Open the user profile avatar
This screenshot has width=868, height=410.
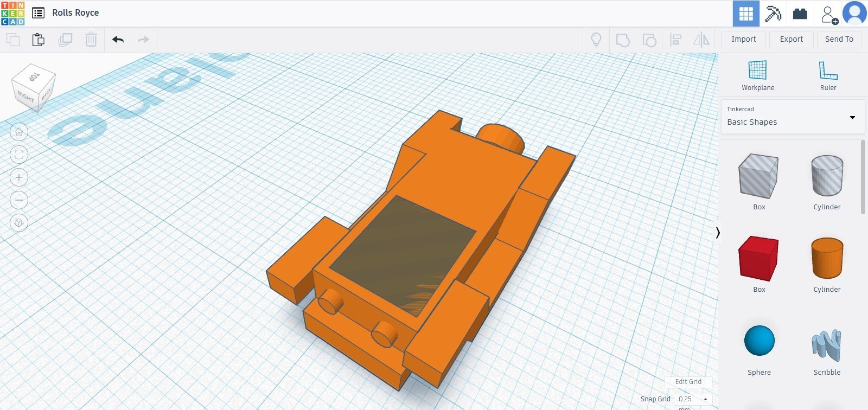(854, 14)
